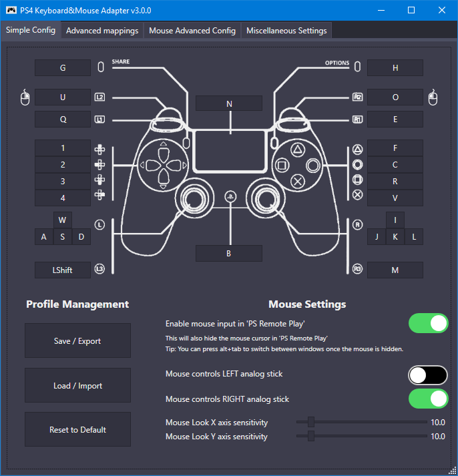Viewport: 458px width, 476px height.
Task: Select the L key for right stick right
Action: (x=414, y=237)
